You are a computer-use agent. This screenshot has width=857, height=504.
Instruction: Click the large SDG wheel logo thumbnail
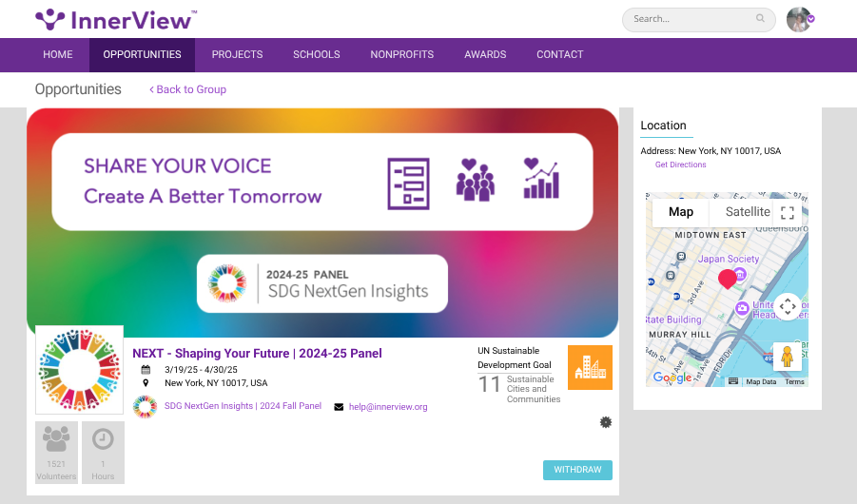tap(79, 370)
